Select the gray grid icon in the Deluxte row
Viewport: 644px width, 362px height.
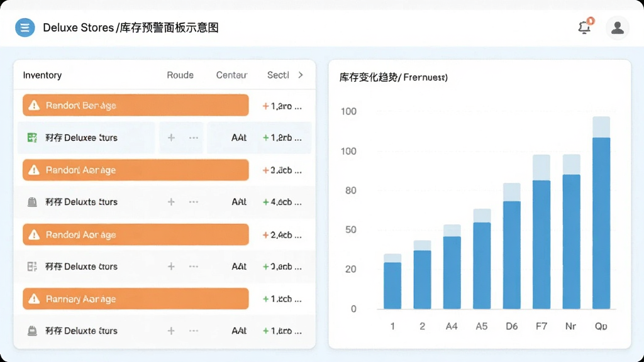(x=32, y=266)
